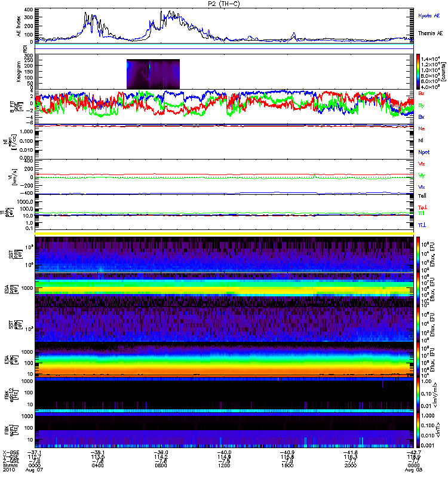
Task: Click the plot title P2 (TH-C)
Action: click(224, 4)
